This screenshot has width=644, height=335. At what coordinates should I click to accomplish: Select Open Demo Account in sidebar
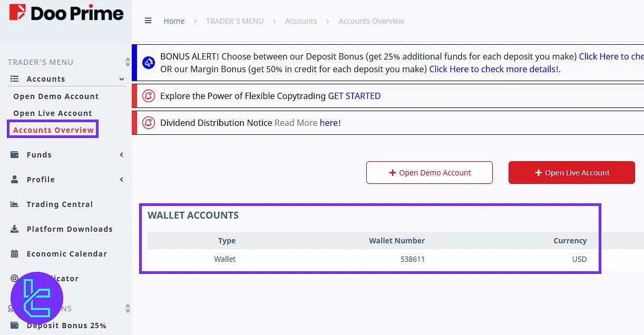(x=56, y=96)
